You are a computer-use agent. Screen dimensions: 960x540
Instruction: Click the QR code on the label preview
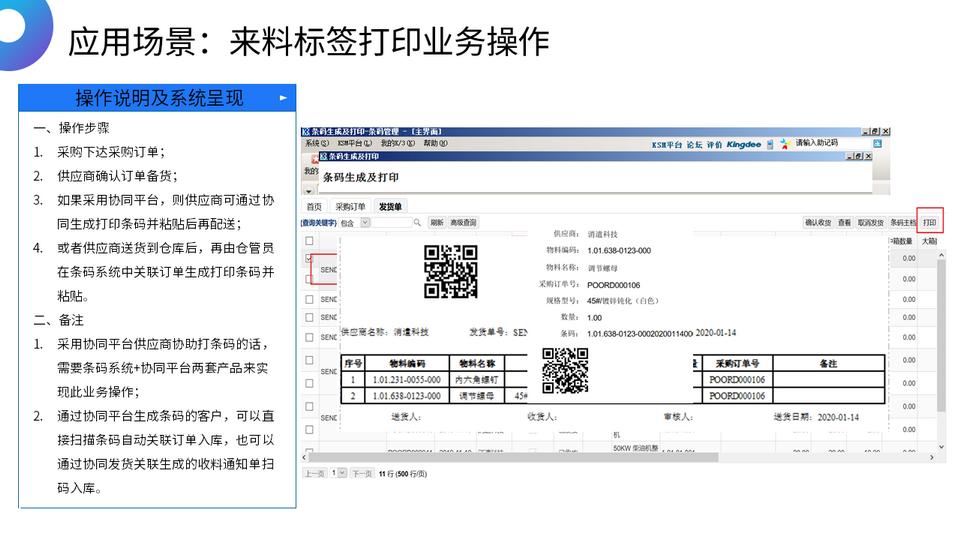coord(450,272)
